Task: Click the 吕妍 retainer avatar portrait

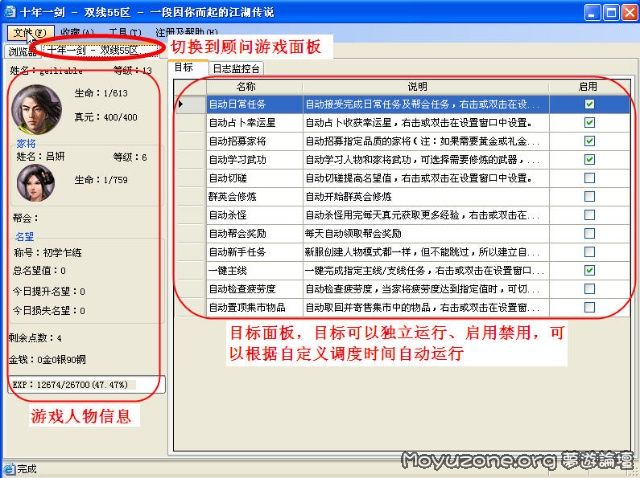Action: pyautogui.click(x=36, y=183)
